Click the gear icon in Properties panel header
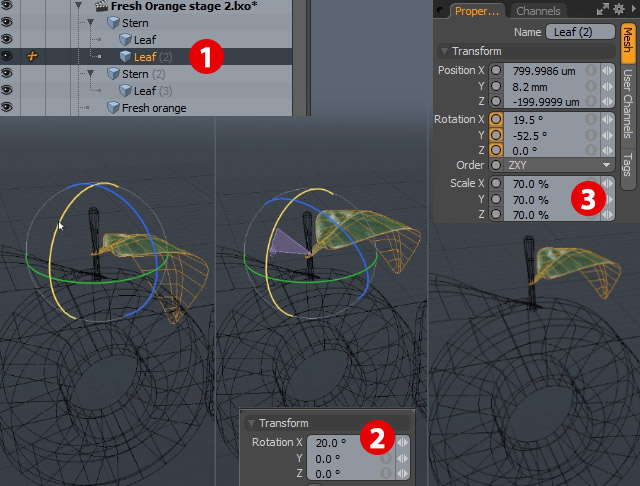Image resolution: width=640 pixels, height=486 pixels. (619, 9)
